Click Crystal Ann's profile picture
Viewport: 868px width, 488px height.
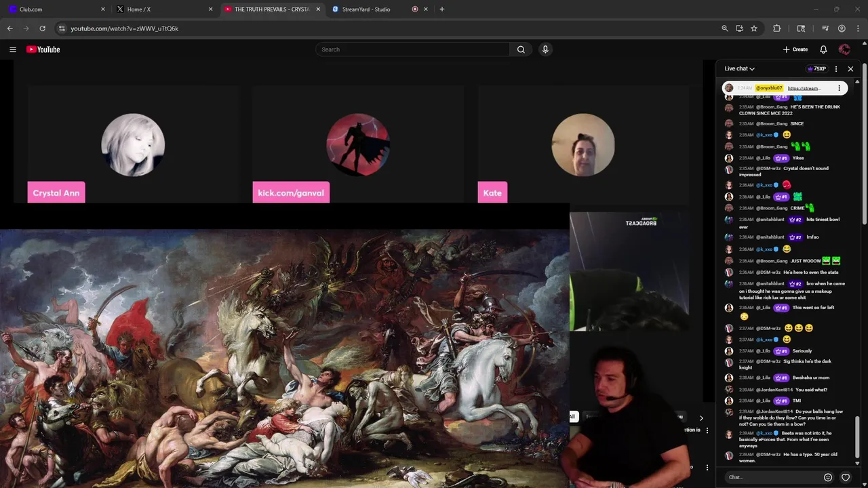(133, 144)
